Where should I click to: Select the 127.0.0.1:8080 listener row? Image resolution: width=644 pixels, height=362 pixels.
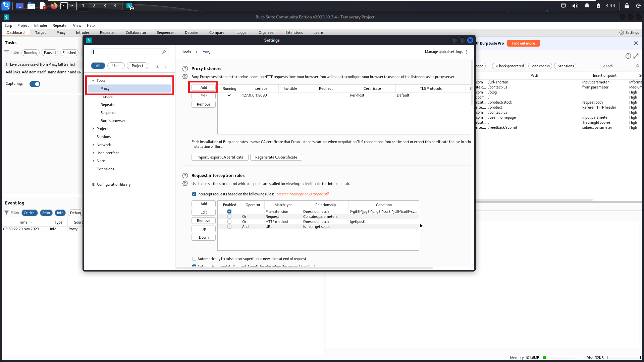click(344, 95)
